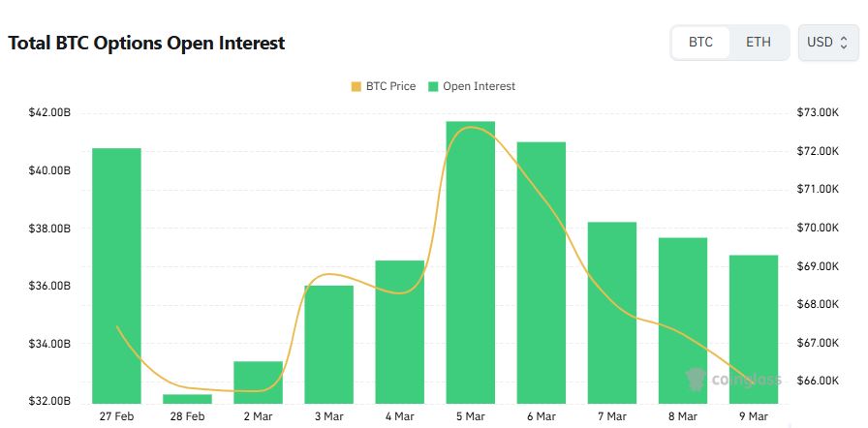Click the yellow BTC Price legend swatch
The width and height of the screenshot is (868, 428).
pyautogui.click(x=356, y=86)
